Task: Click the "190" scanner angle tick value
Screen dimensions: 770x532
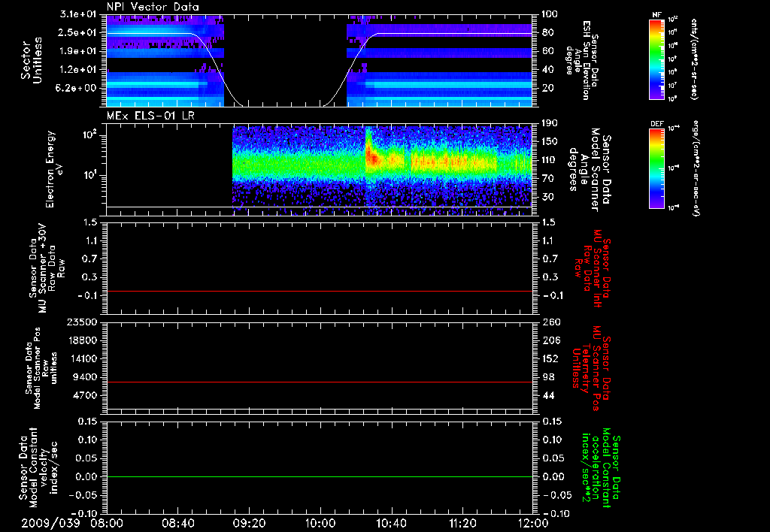Action: tap(550, 123)
